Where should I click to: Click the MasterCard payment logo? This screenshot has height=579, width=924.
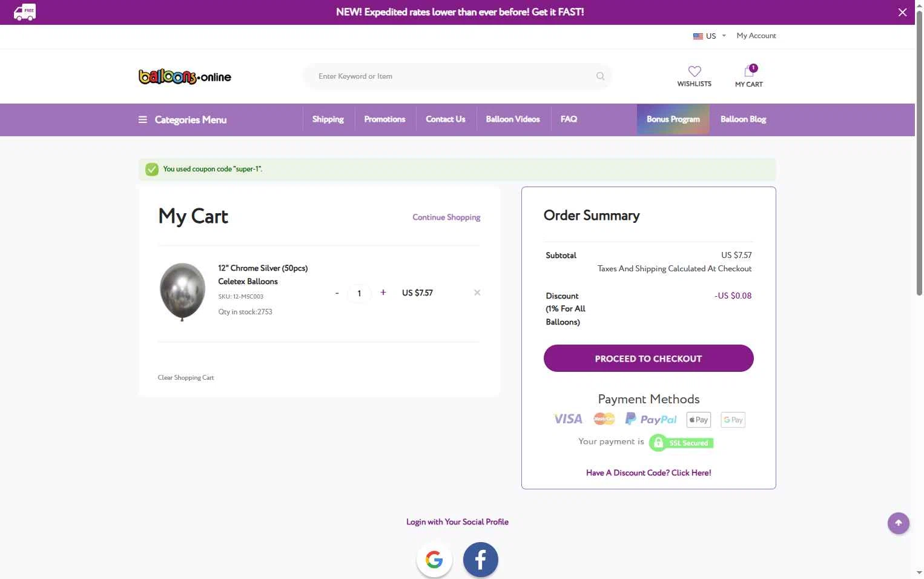click(x=604, y=419)
